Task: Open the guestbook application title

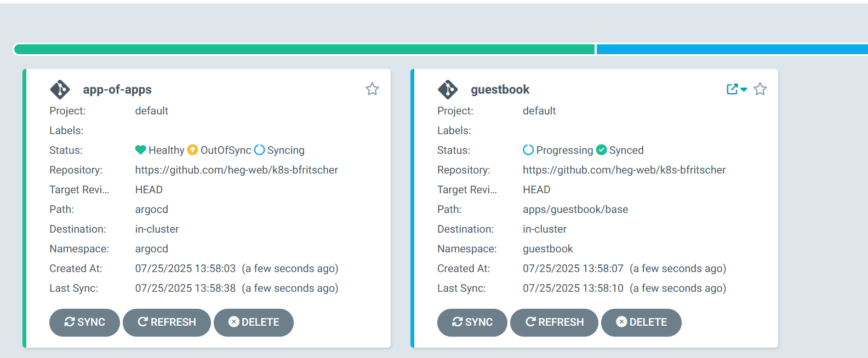Action: [x=500, y=89]
